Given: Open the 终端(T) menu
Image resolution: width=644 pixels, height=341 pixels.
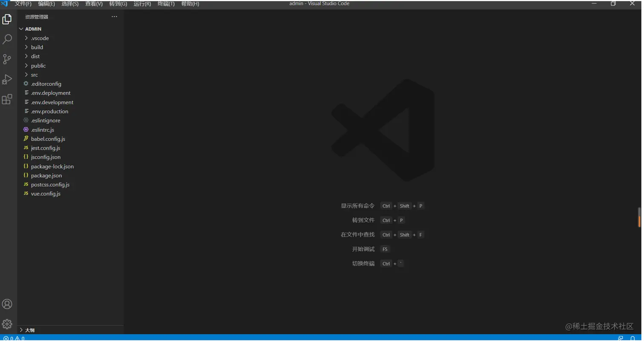Looking at the screenshot, I should point(166,4).
